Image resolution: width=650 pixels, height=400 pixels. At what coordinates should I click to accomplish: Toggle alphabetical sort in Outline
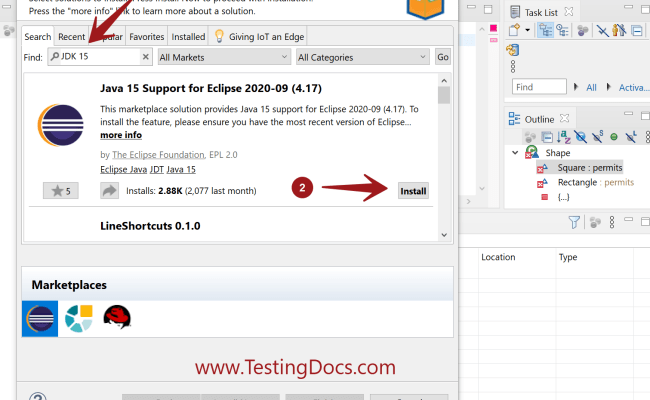564,137
